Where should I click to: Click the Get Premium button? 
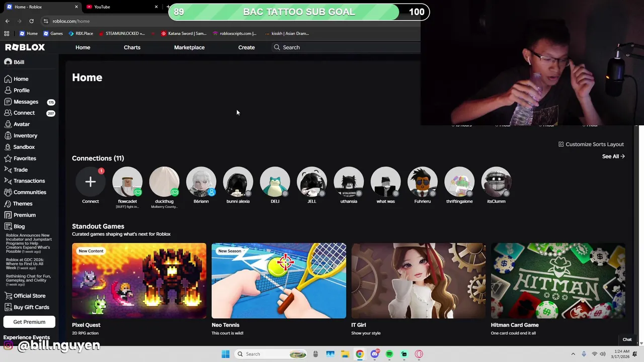coord(29,322)
